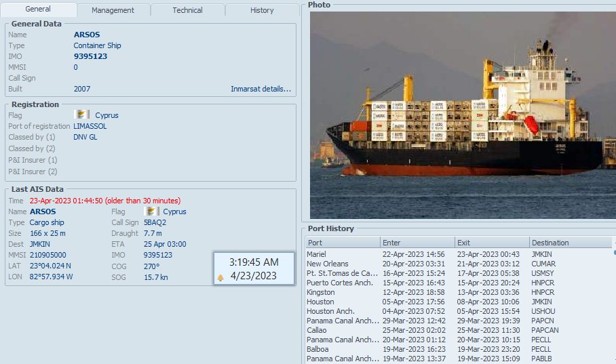The height and width of the screenshot is (364, 616).
Task: Click built year 2007
Action: [82, 89]
